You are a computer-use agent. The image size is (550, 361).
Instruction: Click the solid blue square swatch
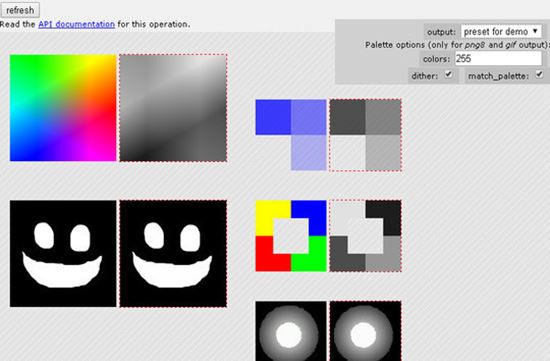click(x=273, y=117)
